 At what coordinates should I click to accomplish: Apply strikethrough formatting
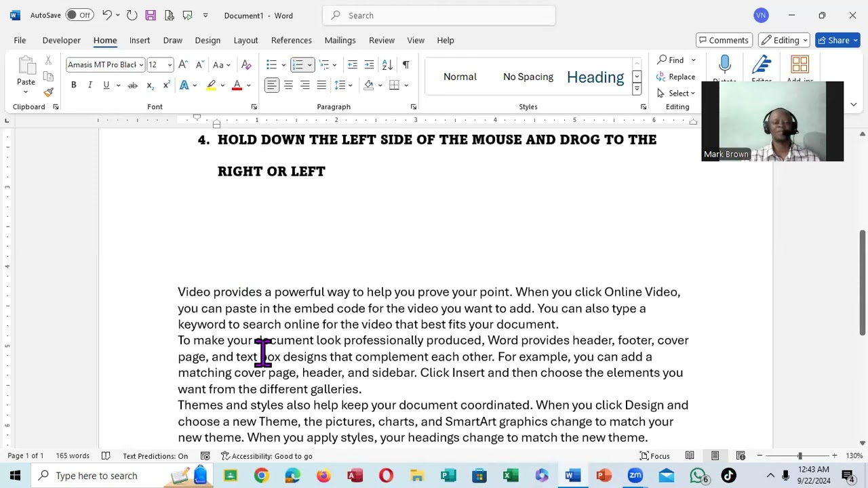(x=133, y=85)
